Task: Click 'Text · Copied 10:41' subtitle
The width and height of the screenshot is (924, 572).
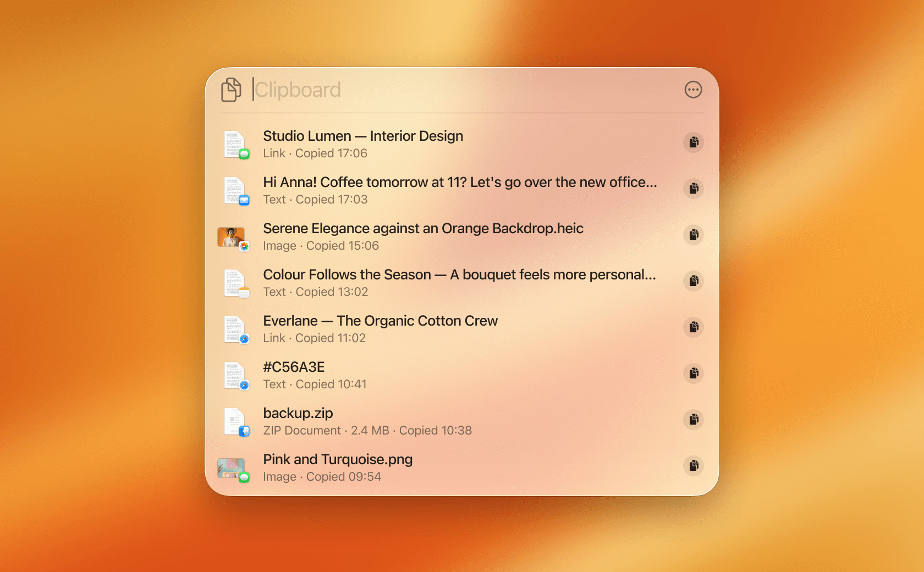Action: pyautogui.click(x=315, y=384)
